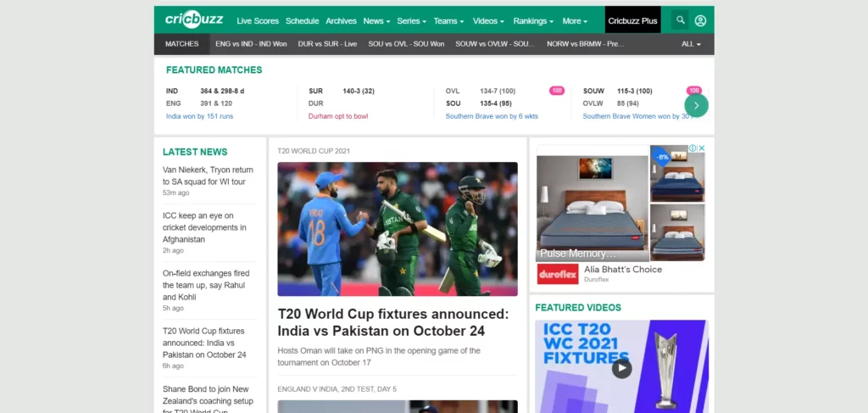Open ICC Afghanistan developments news
This screenshot has height=413, width=868.
click(205, 227)
